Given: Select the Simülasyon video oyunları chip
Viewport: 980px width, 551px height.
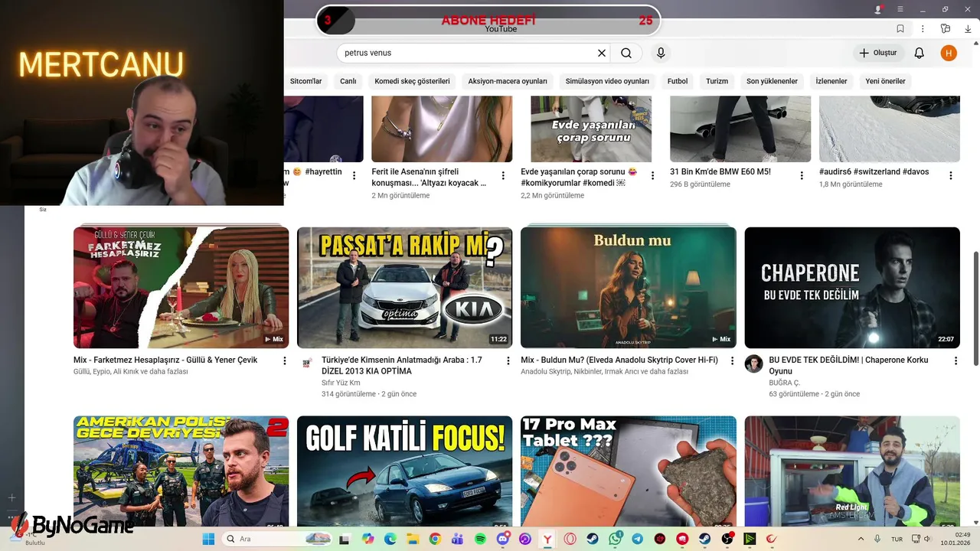Looking at the screenshot, I should point(607,81).
